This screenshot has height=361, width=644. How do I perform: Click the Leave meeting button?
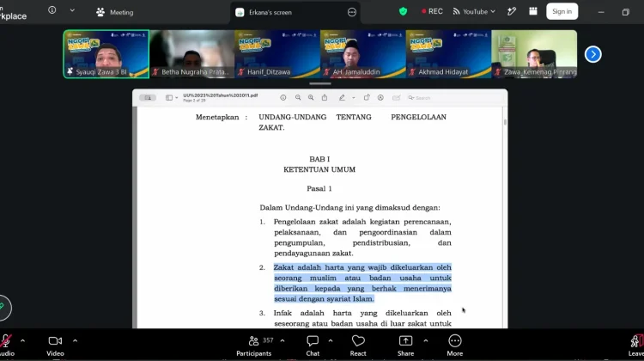635,346
